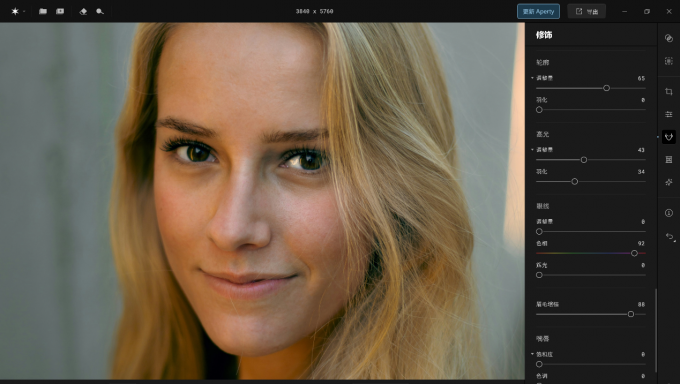This screenshot has width=680, height=384.
Task: Select the crop tool in right sidebar
Action: point(669,92)
